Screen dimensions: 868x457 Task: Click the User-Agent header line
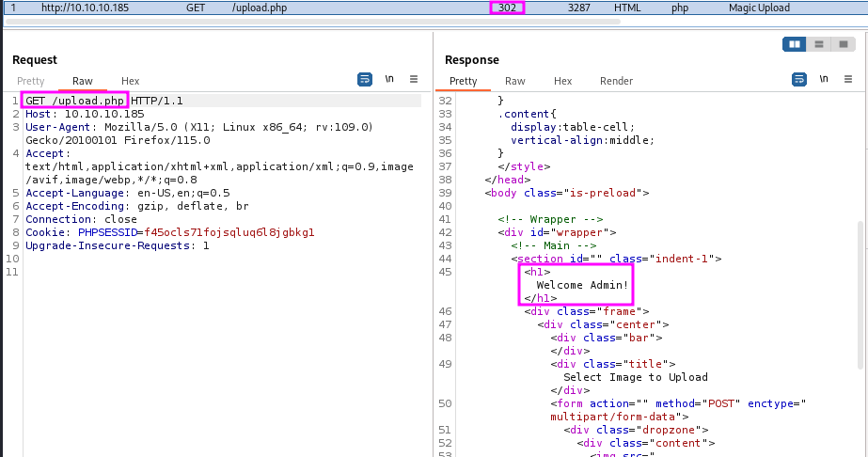click(x=199, y=134)
